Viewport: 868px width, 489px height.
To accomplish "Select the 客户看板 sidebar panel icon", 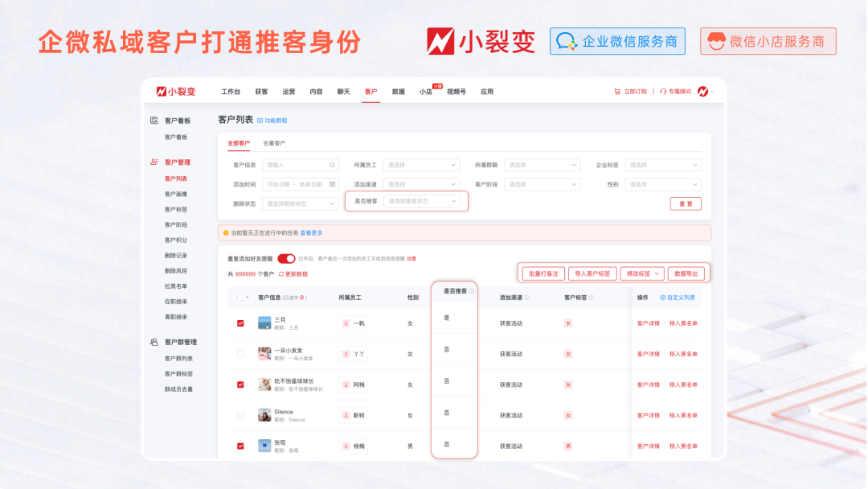I will click(x=154, y=121).
